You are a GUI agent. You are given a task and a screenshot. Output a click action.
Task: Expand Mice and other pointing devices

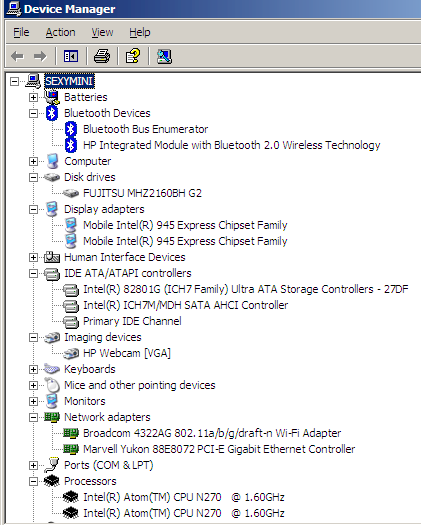point(33,385)
